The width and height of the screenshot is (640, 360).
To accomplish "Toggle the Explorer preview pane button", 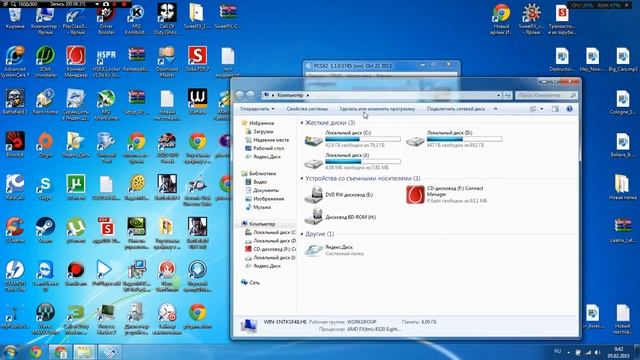I will pyautogui.click(x=555, y=109).
